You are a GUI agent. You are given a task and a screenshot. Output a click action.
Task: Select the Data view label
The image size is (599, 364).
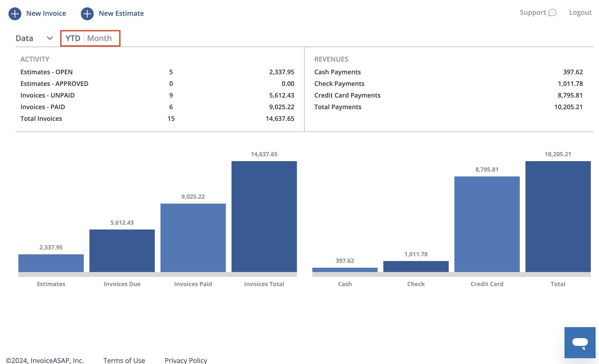tap(24, 38)
